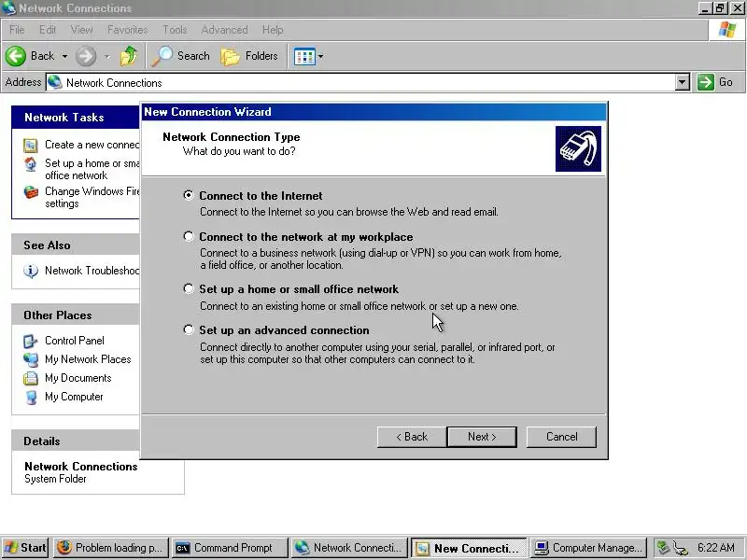Image resolution: width=747 pixels, height=560 pixels.
Task: Select Set up an advanced connection
Action: tap(189, 329)
